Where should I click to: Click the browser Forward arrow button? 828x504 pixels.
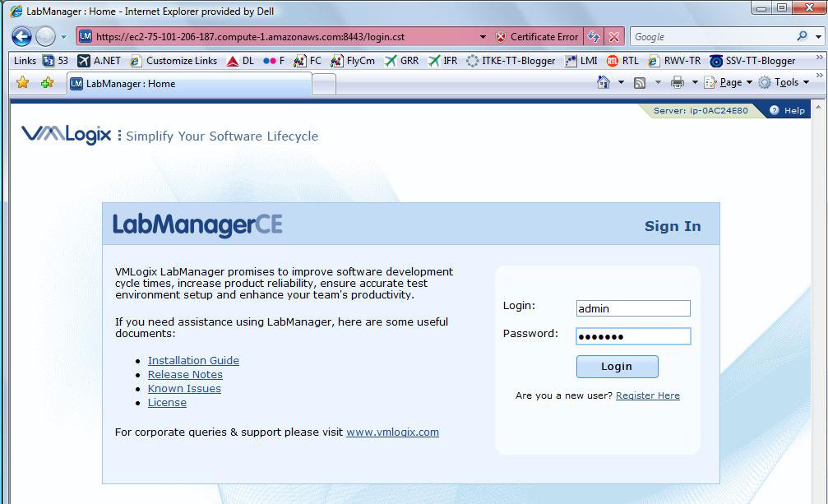coord(46,36)
